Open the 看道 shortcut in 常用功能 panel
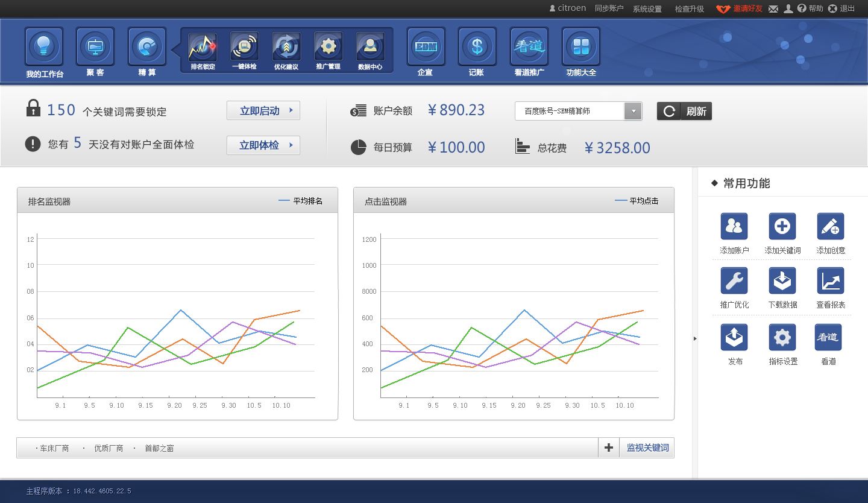868x503 pixels. pos(828,337)
